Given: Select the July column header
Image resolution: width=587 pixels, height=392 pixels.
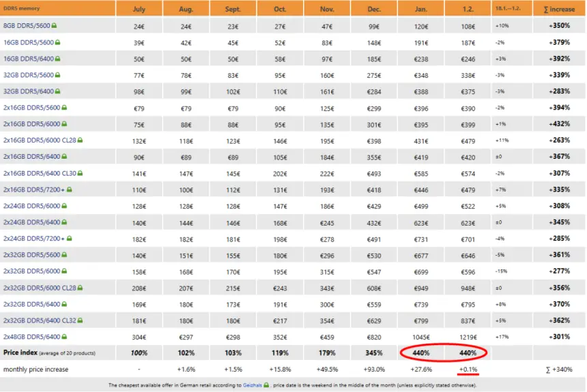Looking at the screenshot, I should [x=139, y=8].
